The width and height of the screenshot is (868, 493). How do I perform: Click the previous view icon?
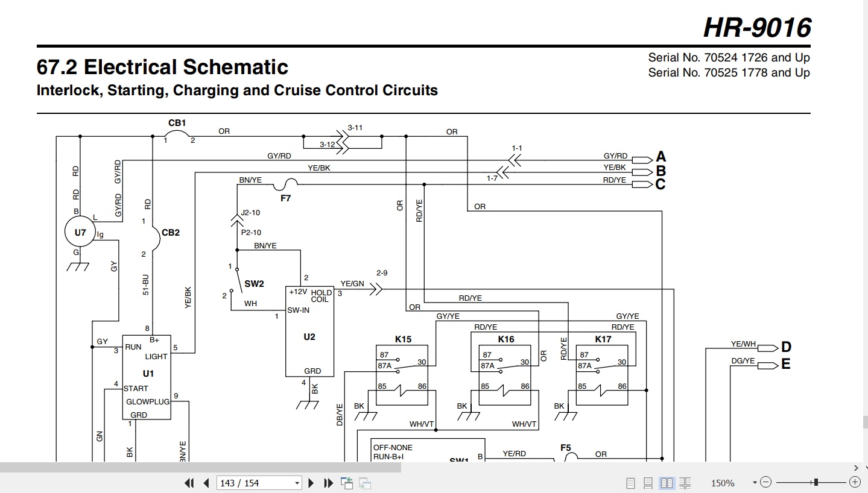pyautogui.click(x=347, y=483)
